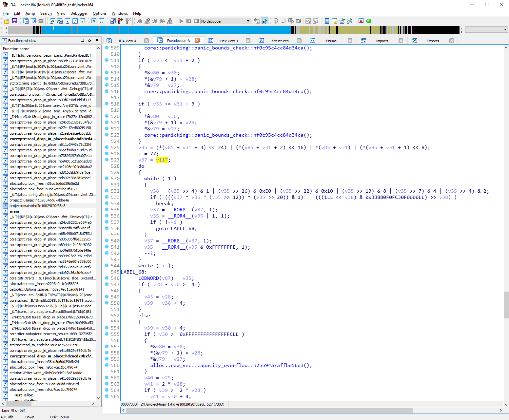Open the Jump menu
The width and height of the screenshot is (509, 420).
pos(30,13)
